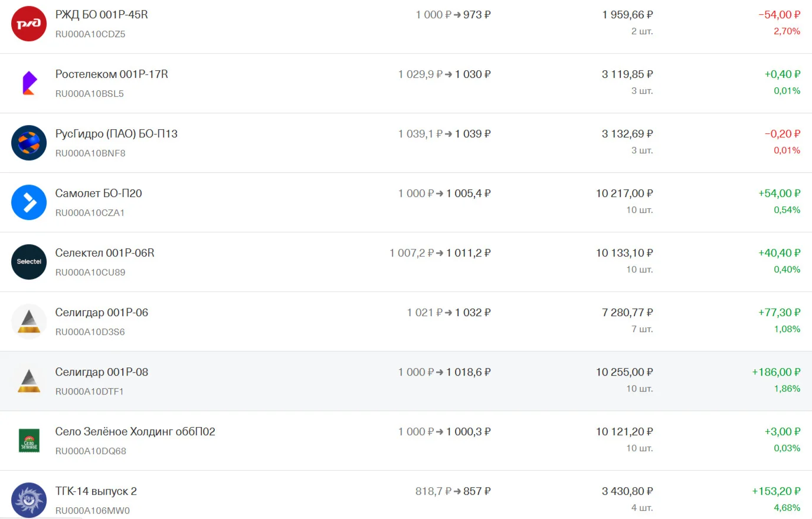Click price change 1 021 ₽ to 1 032 ₽
Viewport: 812px width, 519px height.
point(449,313)
